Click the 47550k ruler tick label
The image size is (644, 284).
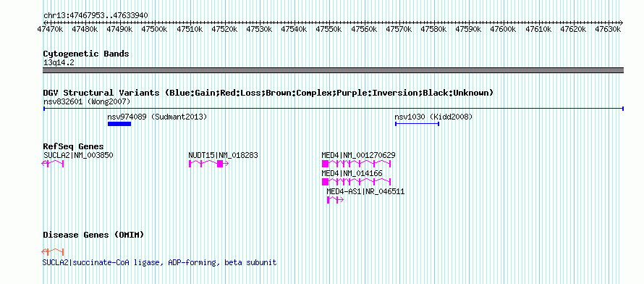tap(329, 29)
